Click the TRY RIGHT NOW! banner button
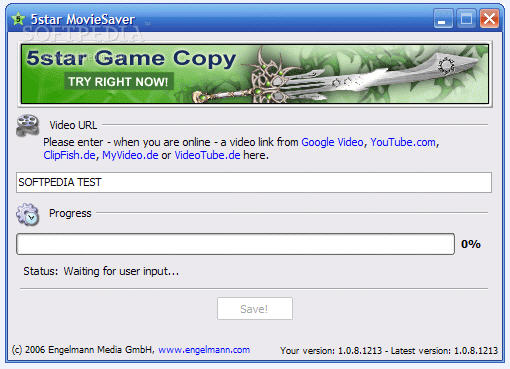 118,81
